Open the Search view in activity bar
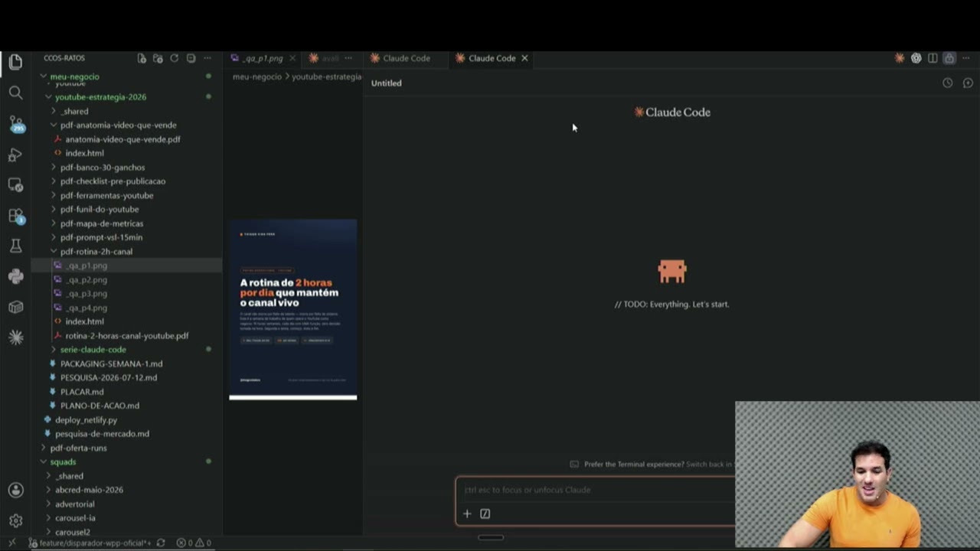The width and height of the screenshot is (980, 551). [x=15, y=93]
